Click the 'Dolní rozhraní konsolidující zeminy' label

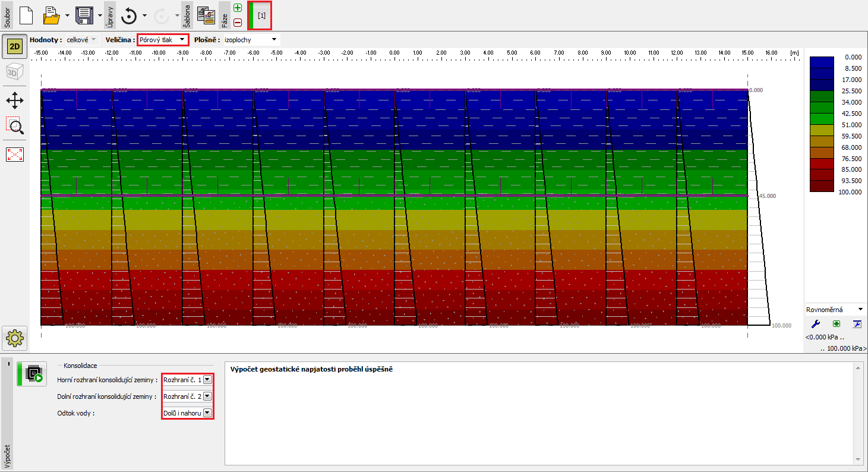[x=108, y=397]
